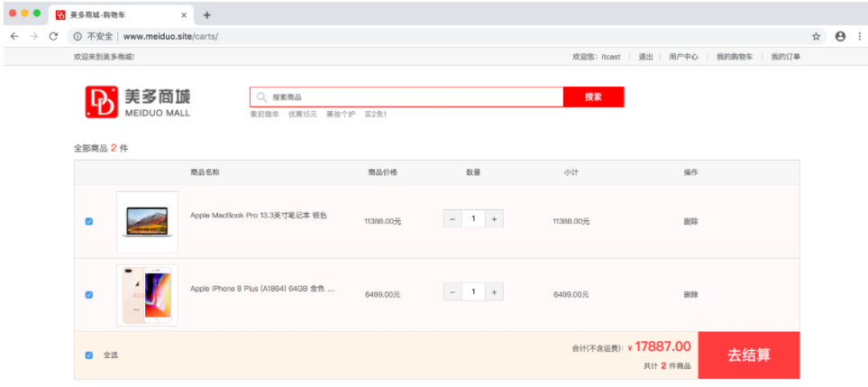Click the Itcast username text

pyautogui.click(x=611, y=57)
